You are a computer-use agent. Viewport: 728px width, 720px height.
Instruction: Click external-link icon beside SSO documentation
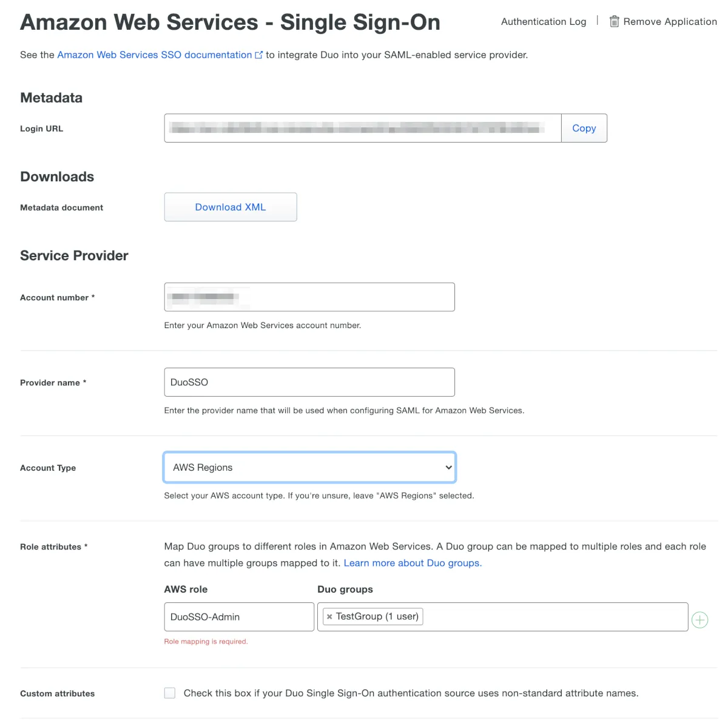point(259,55)
